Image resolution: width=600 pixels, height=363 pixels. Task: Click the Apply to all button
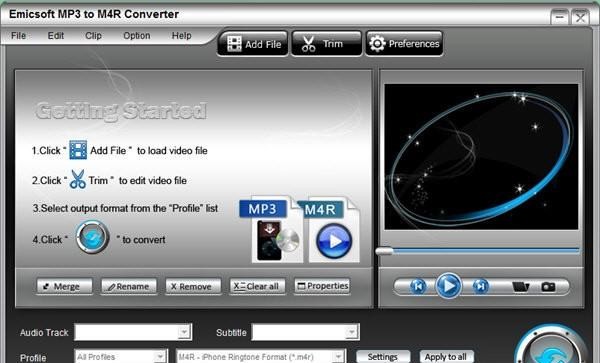(x=447, y=356)
